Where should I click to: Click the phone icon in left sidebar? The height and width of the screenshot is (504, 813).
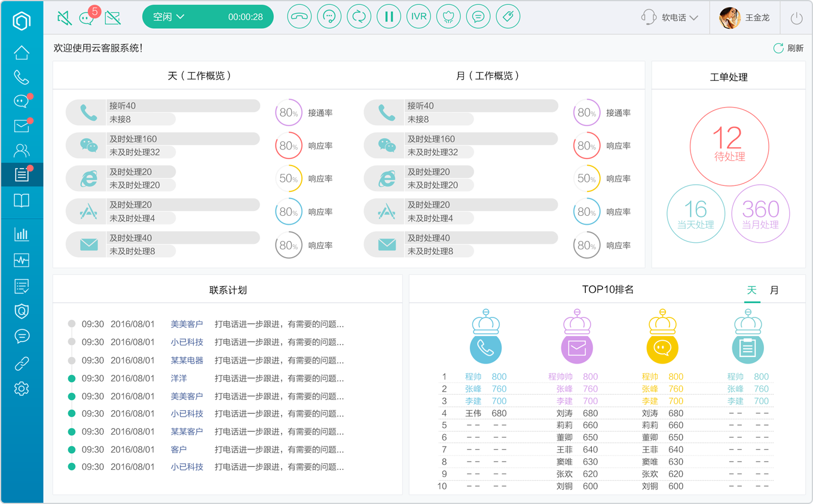[22, 77]
